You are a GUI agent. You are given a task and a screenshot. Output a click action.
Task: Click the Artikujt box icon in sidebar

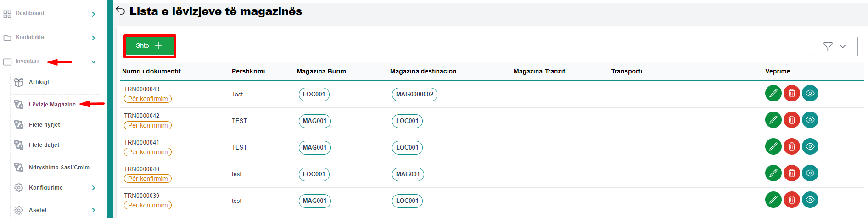pos(19,82)
